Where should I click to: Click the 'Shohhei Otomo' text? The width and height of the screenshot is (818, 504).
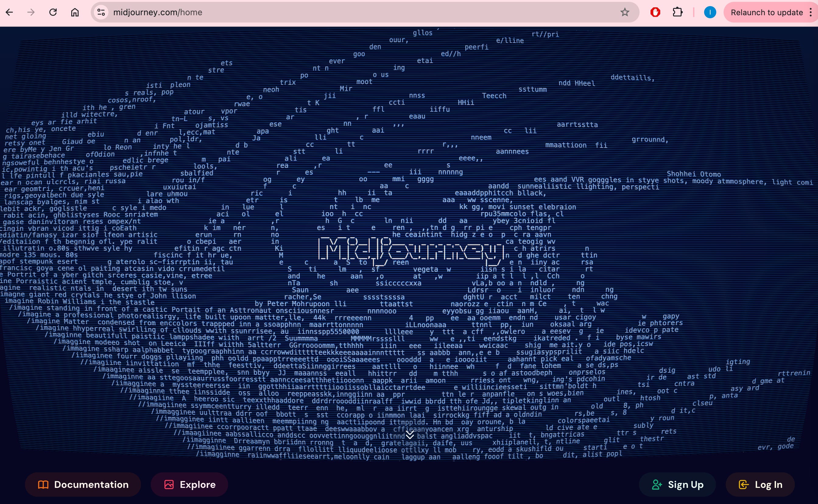[x=694, y=174]
